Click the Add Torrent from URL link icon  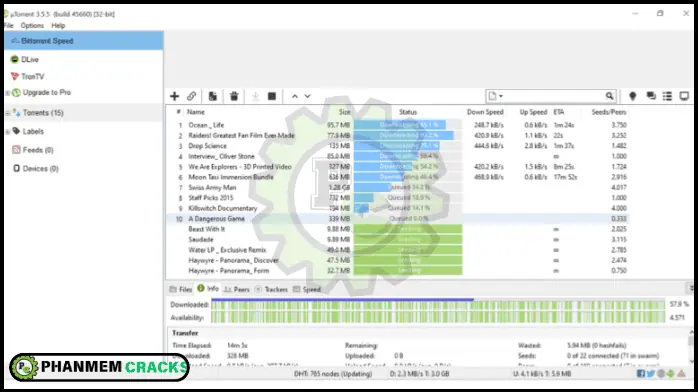[191, 96]
